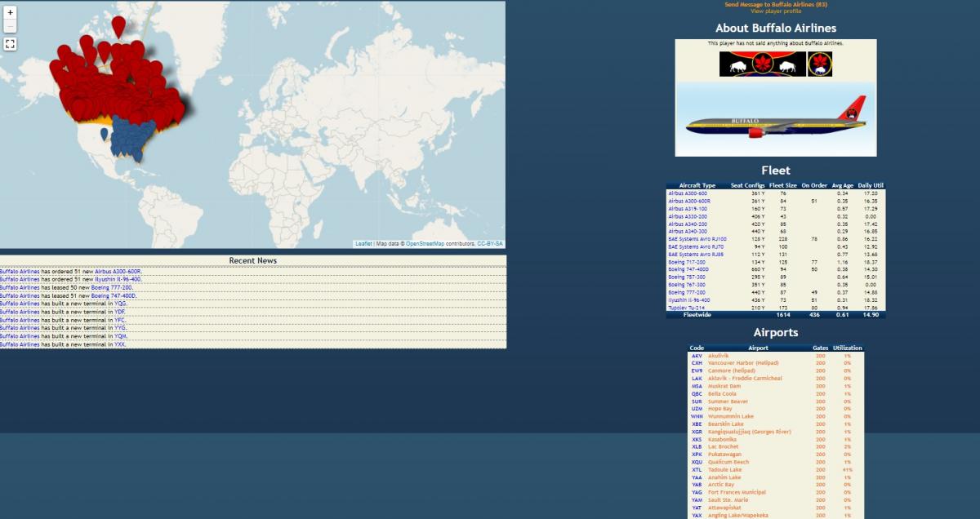Image resolution: width=980 pixels, height=519 pixels.
Task: Click the Tadoule Lake utilization value 41%
Action: click(848, 470)
